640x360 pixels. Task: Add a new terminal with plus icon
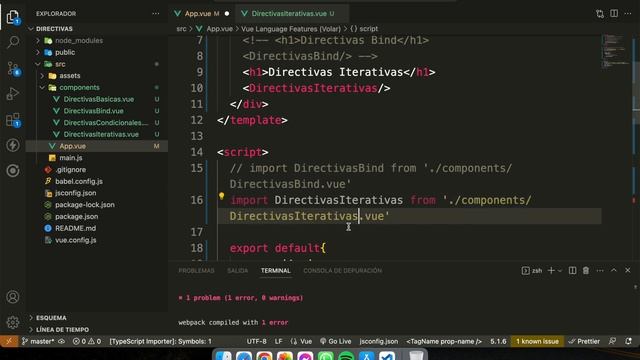tap(551, 270)
